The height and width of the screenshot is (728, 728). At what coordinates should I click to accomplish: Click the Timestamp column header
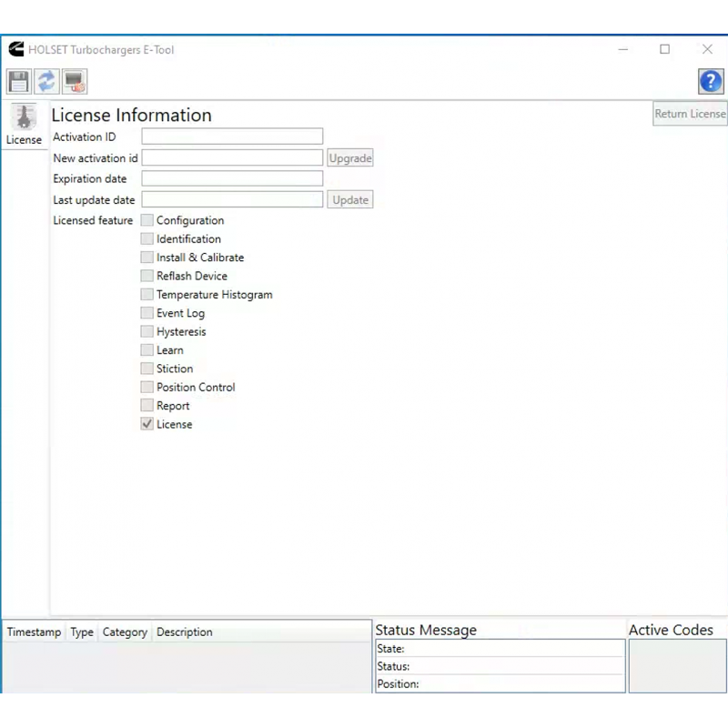point(34,632)
